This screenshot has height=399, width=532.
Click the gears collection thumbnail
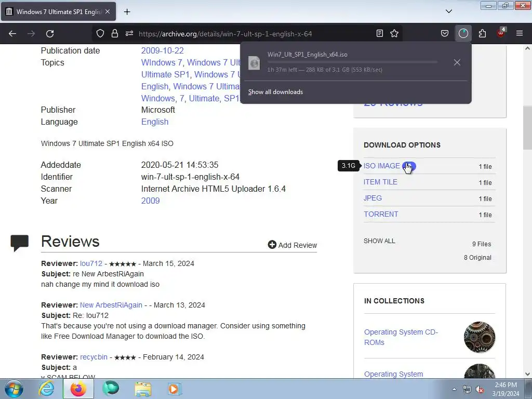click(480, 337)
